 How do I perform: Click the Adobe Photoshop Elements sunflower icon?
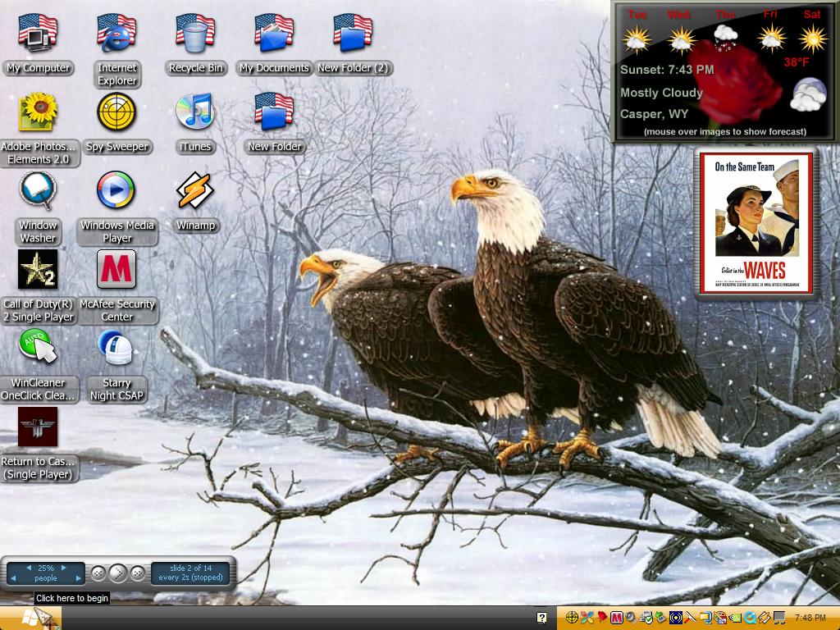click(38, 112)
